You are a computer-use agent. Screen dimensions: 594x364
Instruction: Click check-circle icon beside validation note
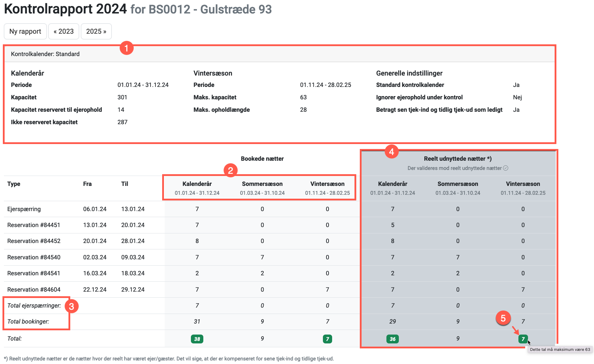506,168
